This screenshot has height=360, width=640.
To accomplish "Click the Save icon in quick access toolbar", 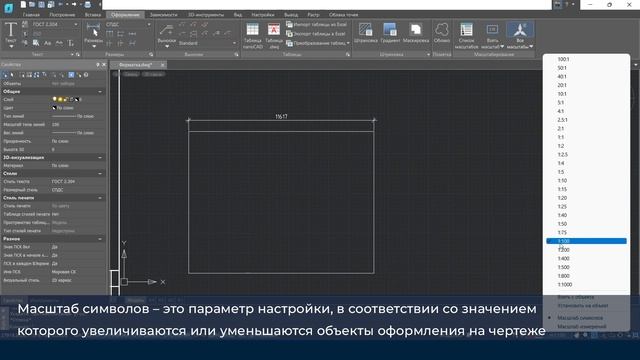I will [x=41, y=4].
